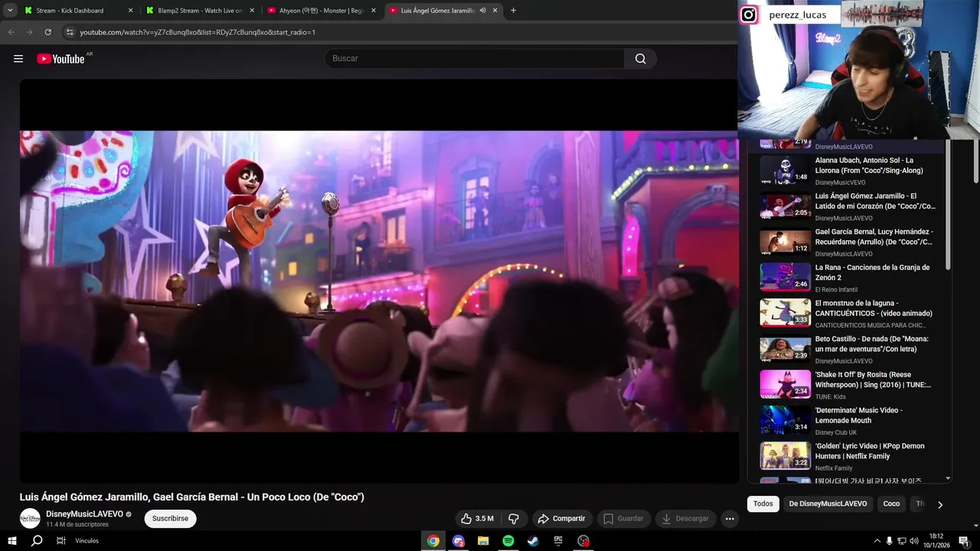Select the De DisneyMusicLAVEVO chip
The image size is (980, 551).
tap(828, 504)
